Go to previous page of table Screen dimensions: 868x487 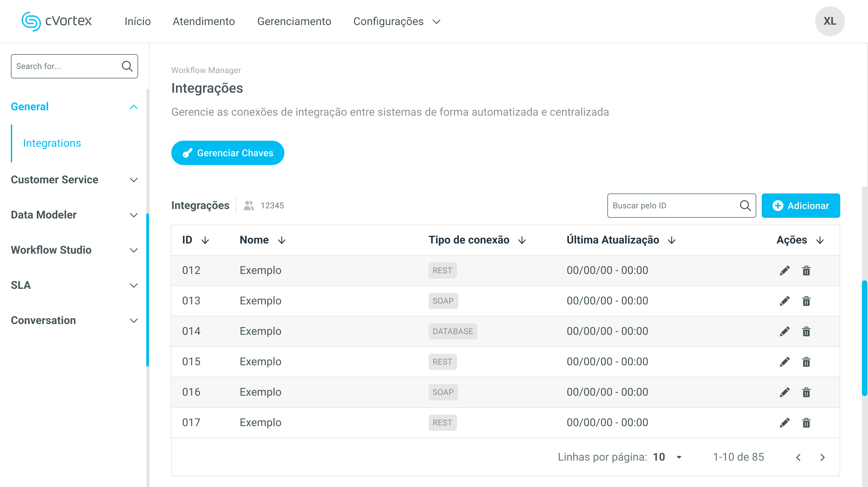click(798, 458)
